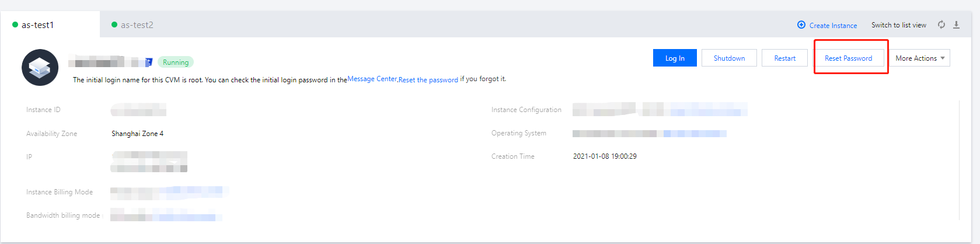Click the refresh icon in top bar

coord(941,25)
